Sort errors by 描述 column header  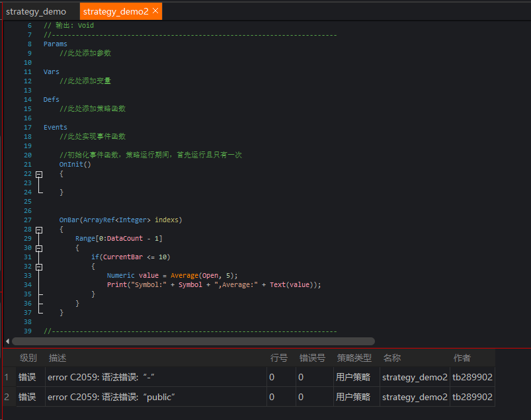click(x=58, y=358)
